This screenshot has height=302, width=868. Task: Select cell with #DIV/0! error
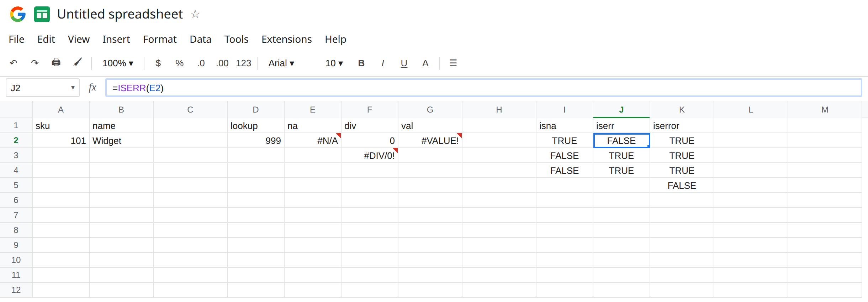370,156
